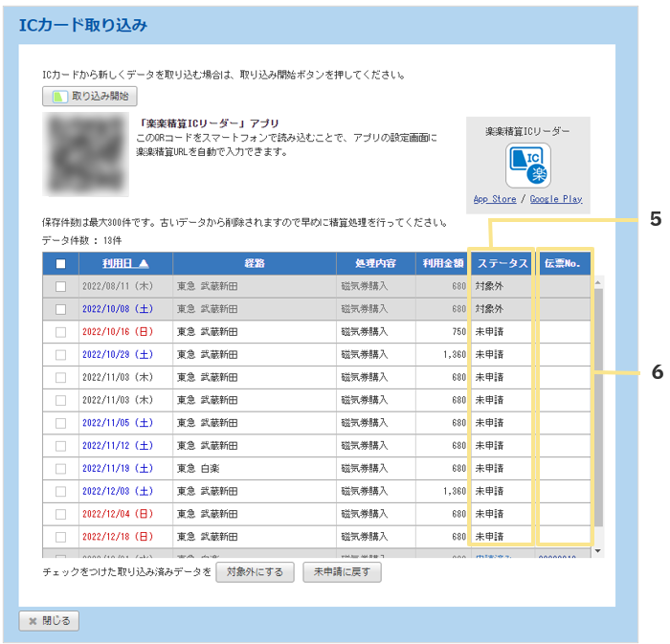Click the QR code image
The height and width of the screenshot is (644, 670).
point(86,154)
